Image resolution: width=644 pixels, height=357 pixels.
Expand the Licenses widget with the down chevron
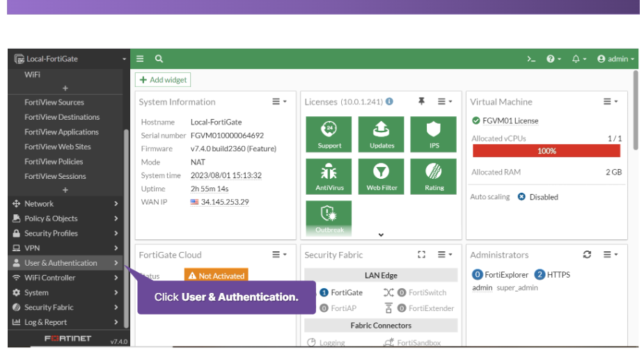click(381, 235)
